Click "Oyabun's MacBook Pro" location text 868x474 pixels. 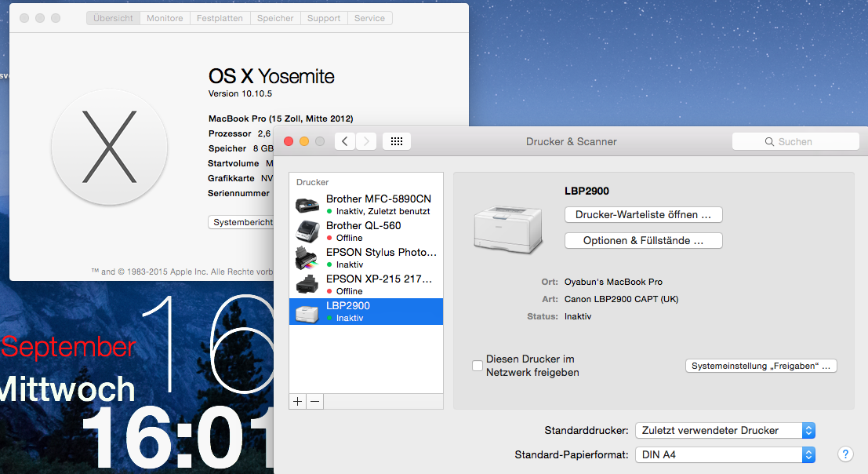point(613,282)
